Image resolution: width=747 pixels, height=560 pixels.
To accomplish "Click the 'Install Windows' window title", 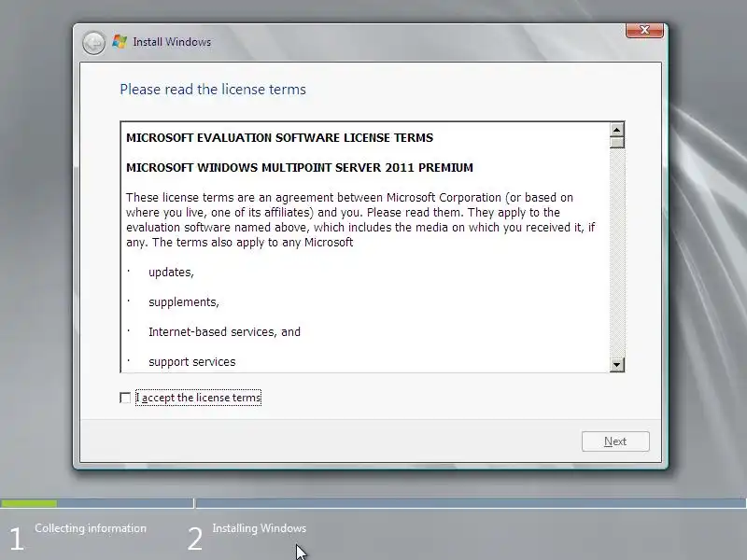I will (172, 42).
